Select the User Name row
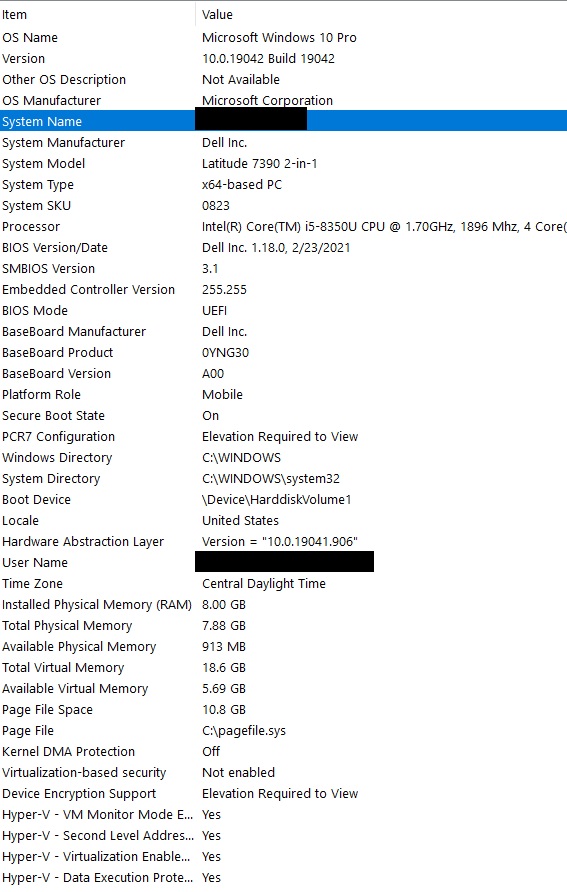Screen dimensions: 567x892 point(283,562)
